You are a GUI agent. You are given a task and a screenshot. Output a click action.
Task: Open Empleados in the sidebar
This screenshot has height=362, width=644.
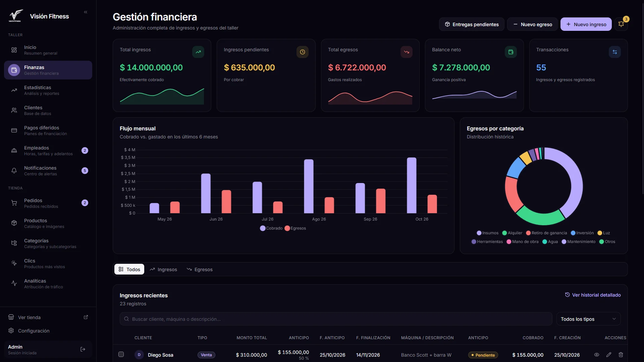tap(48, 150)
